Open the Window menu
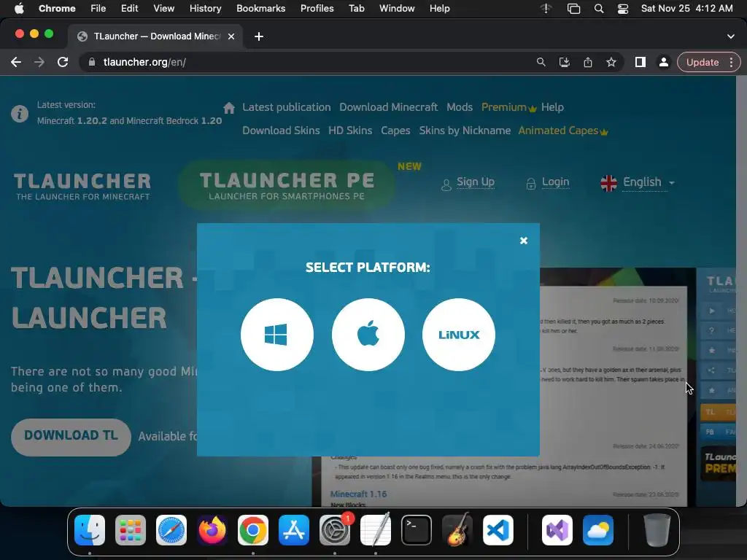Viewport: 747px width, 560px height. tap(397, 8)
